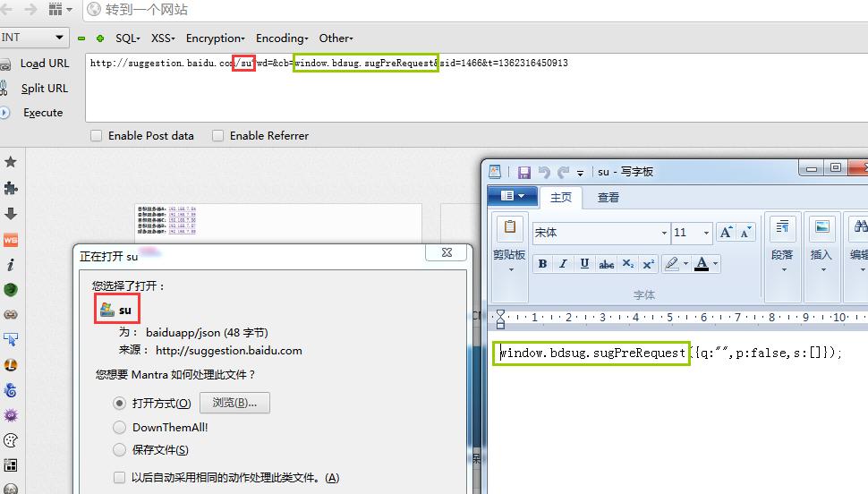
Task: Open the 宋体 font family dropdown
Action: click(664, 233)
